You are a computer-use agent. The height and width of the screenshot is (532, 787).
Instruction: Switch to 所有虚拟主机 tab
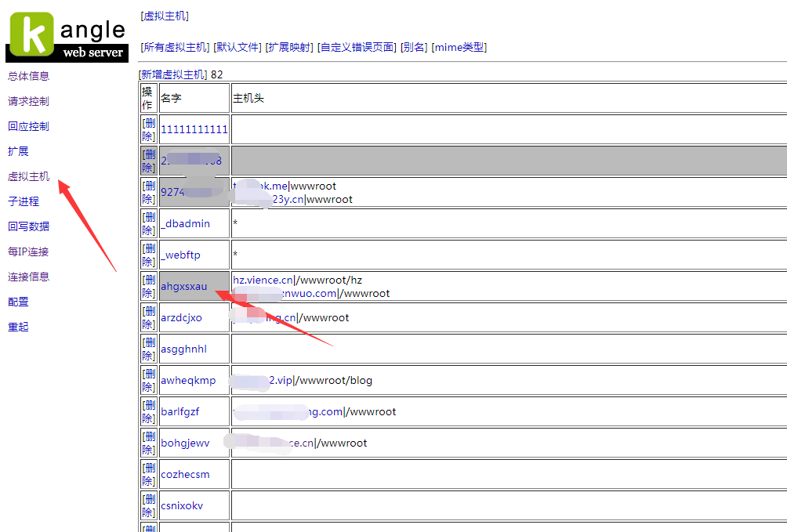pos(176,47)
